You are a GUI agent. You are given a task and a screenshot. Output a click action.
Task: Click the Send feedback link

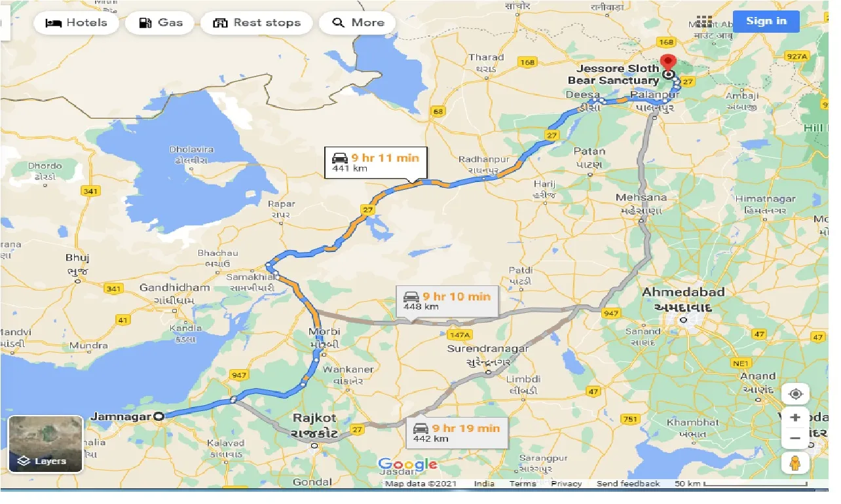pos(628,484)
